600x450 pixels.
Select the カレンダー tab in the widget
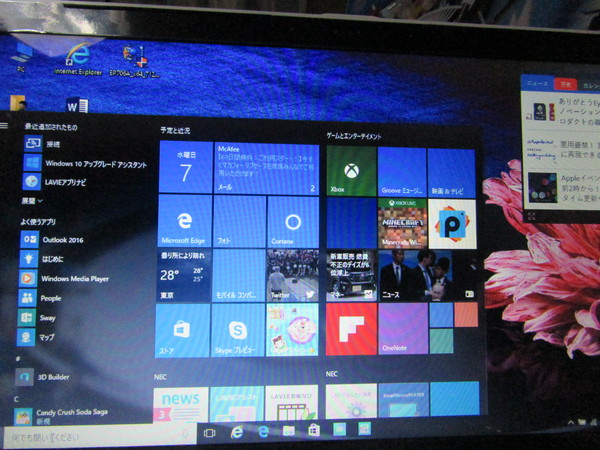click(589, 86)
